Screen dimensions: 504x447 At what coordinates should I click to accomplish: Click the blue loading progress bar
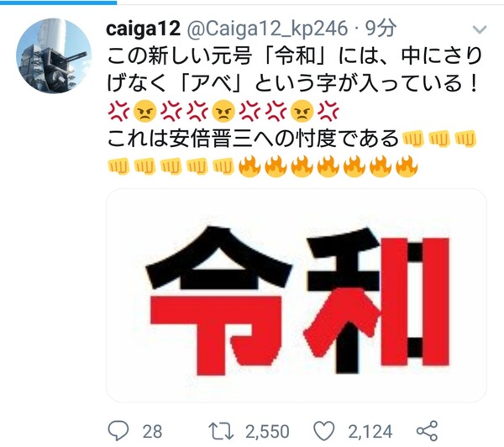pos(58,2)
